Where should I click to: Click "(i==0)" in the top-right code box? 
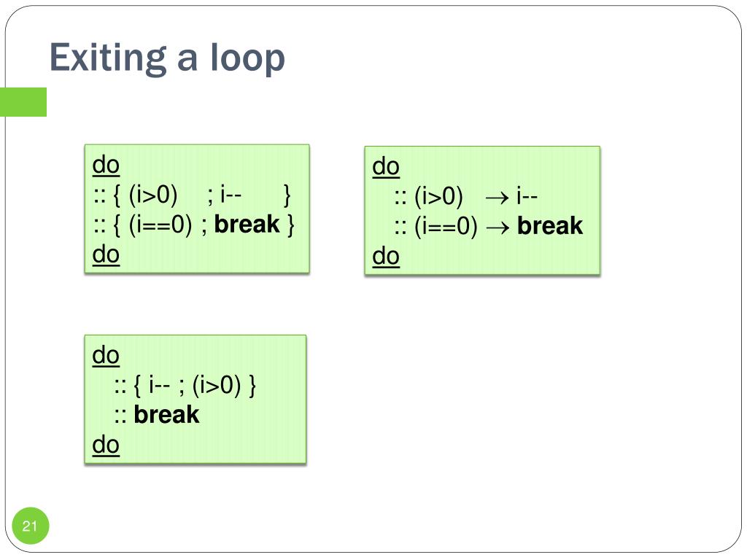pos(446,227)
